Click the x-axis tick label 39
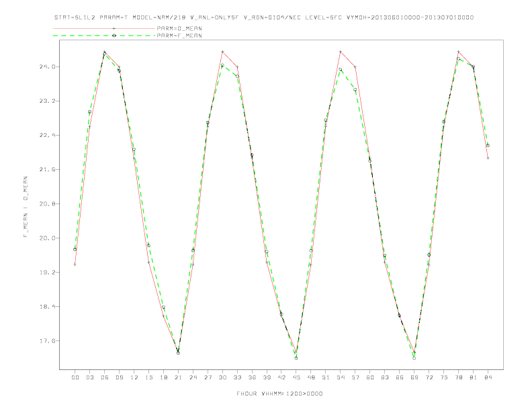532x411 pixels. (267, 377)
